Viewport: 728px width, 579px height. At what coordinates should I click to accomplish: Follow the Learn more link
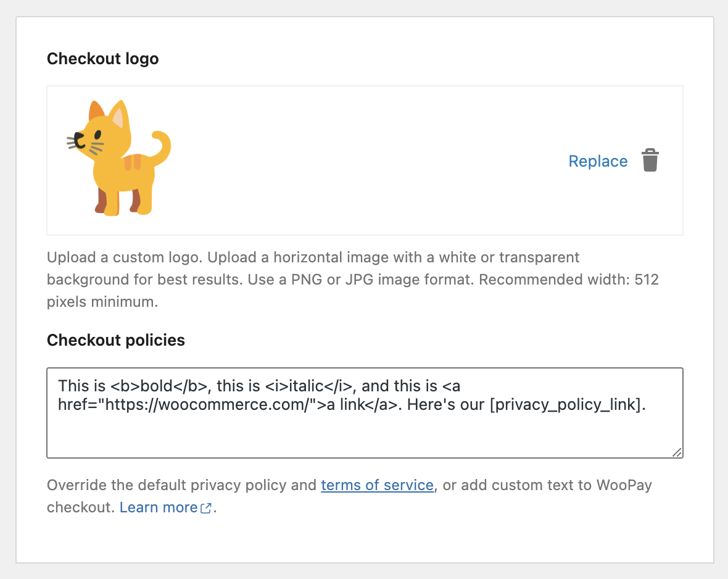(159, 507)
